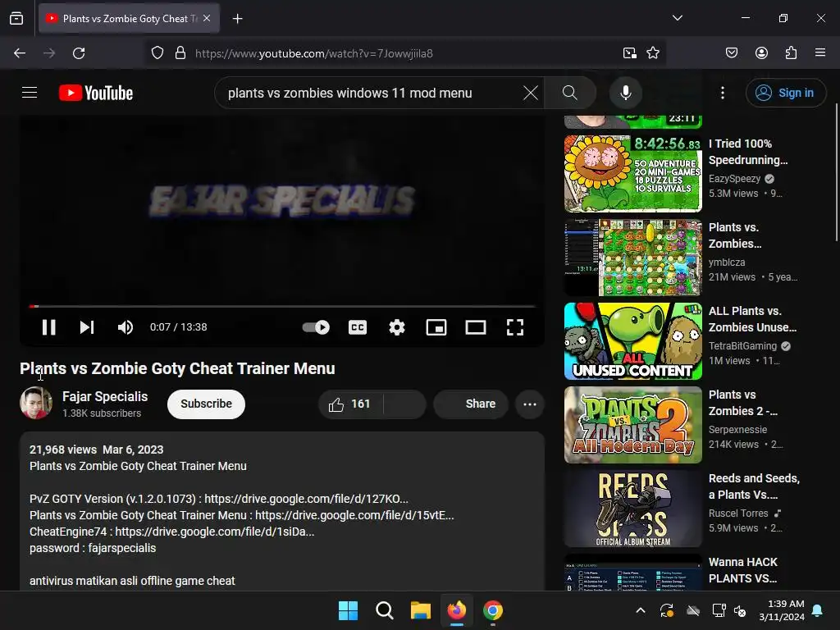Turn on closed captions (CC)
This screenshot has width=840, height=630.
358,327
